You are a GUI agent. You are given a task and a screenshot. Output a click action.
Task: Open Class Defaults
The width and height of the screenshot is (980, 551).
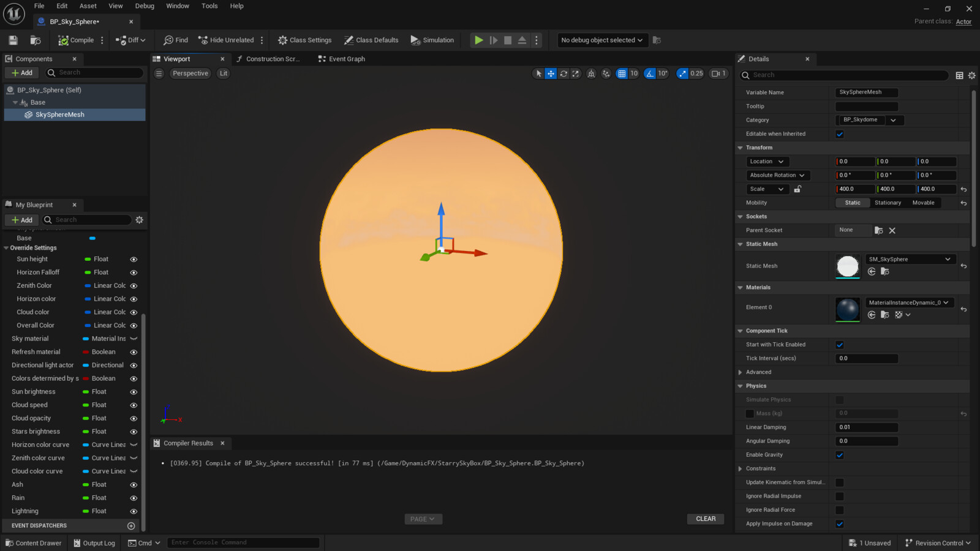pos(371,40)
